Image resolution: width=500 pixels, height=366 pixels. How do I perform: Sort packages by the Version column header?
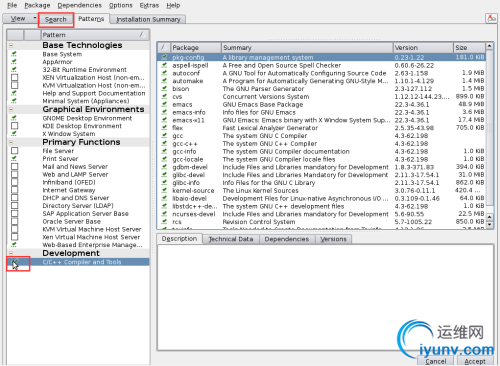tap(423, 48)
